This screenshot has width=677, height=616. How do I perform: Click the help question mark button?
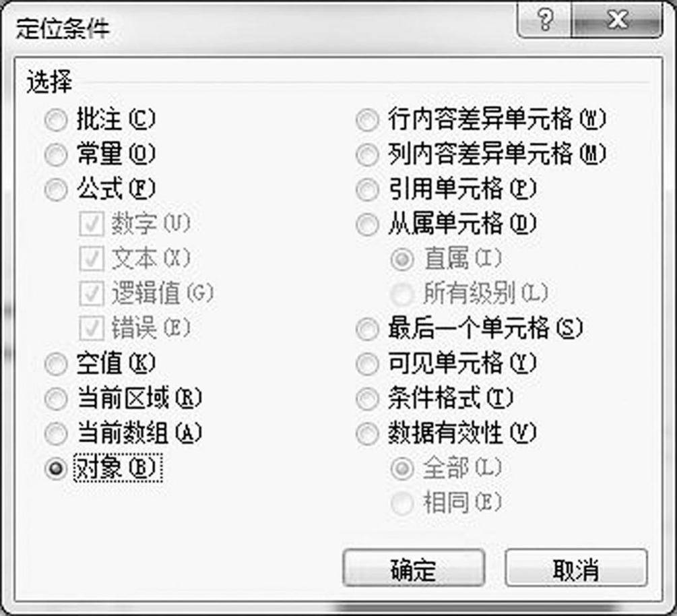pos(544,22)
